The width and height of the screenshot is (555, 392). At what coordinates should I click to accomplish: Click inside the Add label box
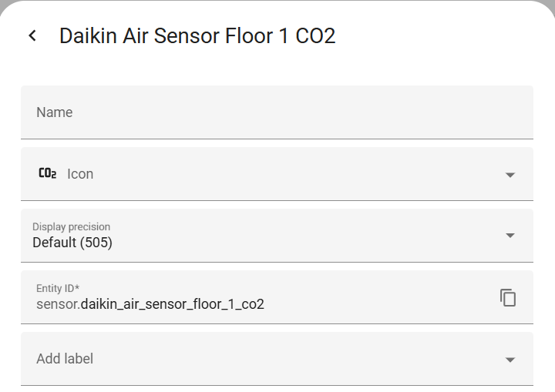point(277,359)
